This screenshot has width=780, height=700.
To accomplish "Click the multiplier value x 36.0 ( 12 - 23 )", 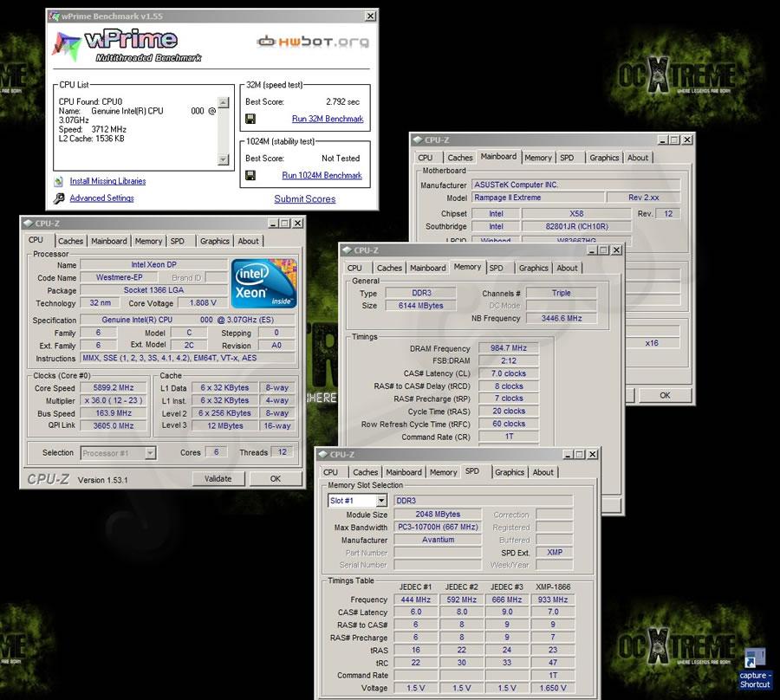I will pyautogui.click(x=114, y=401).
